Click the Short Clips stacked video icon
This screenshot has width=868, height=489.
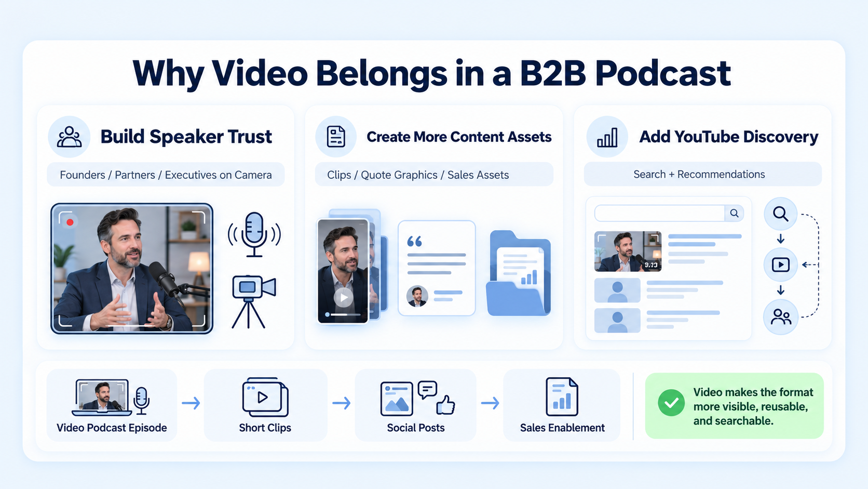265,397
